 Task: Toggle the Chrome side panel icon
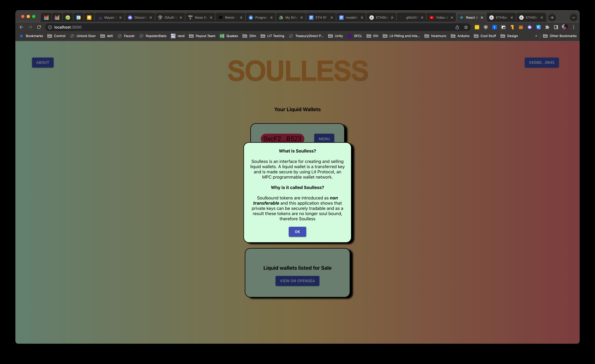click(x=556, y=27)
